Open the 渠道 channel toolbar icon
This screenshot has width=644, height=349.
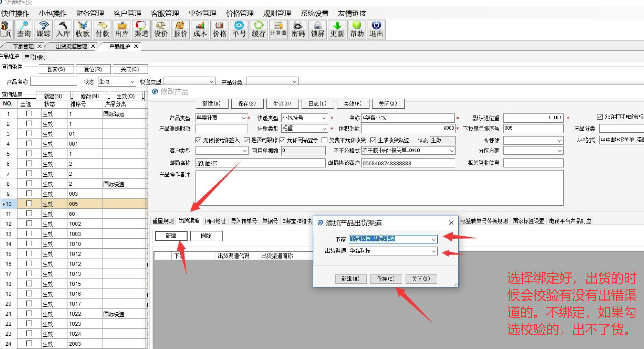[x=141, y=29]
